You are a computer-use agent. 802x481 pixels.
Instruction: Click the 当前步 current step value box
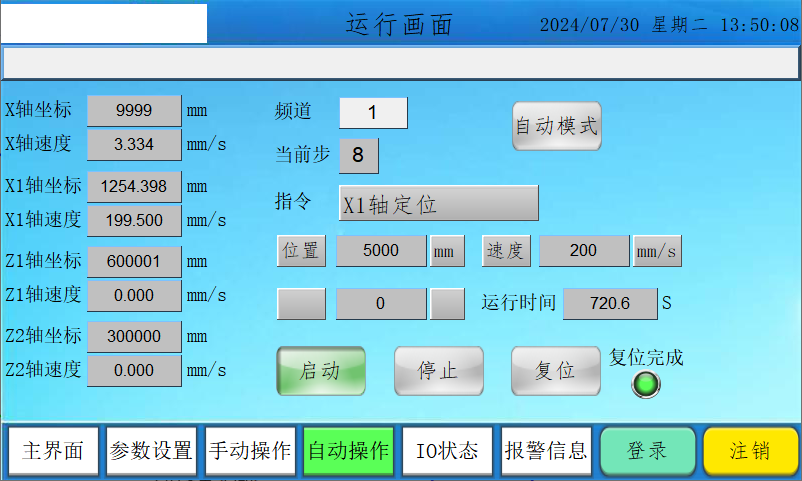(359, 156)
